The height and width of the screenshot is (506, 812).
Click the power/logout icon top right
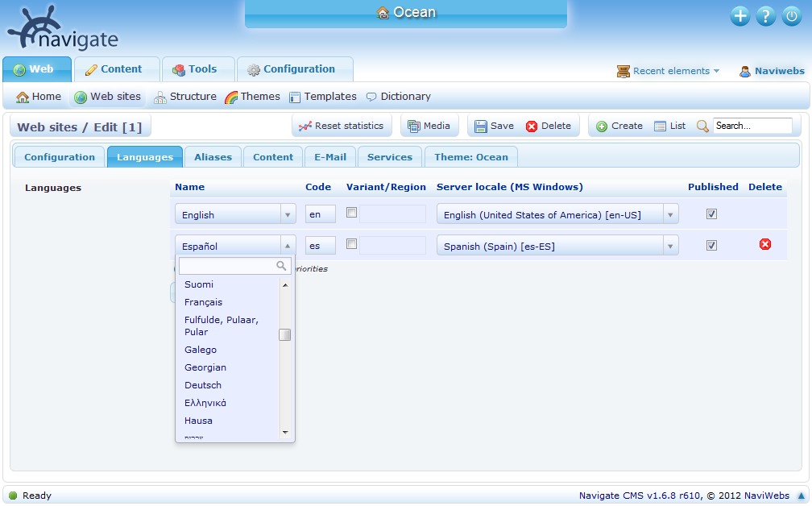pos(791,15)
